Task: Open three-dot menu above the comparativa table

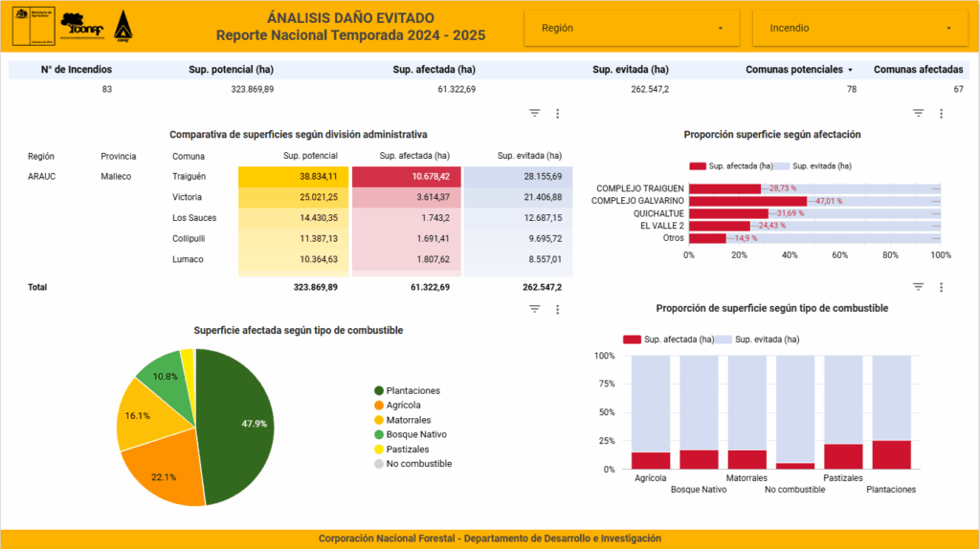Action: point(557,113)
